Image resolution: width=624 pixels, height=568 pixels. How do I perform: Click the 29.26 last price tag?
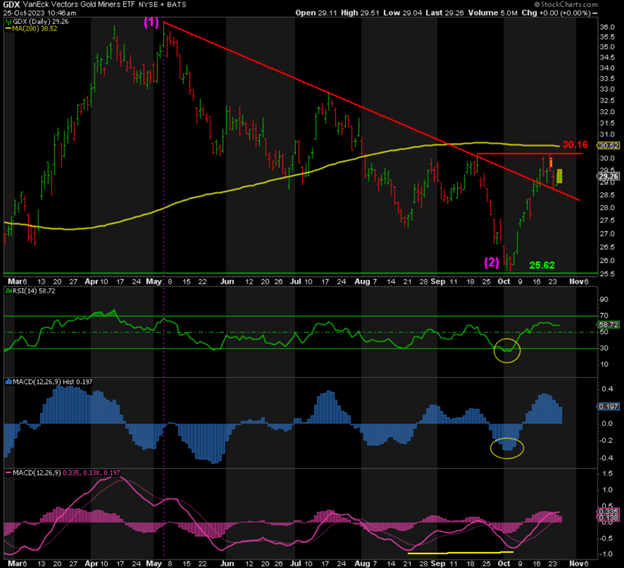609,177
